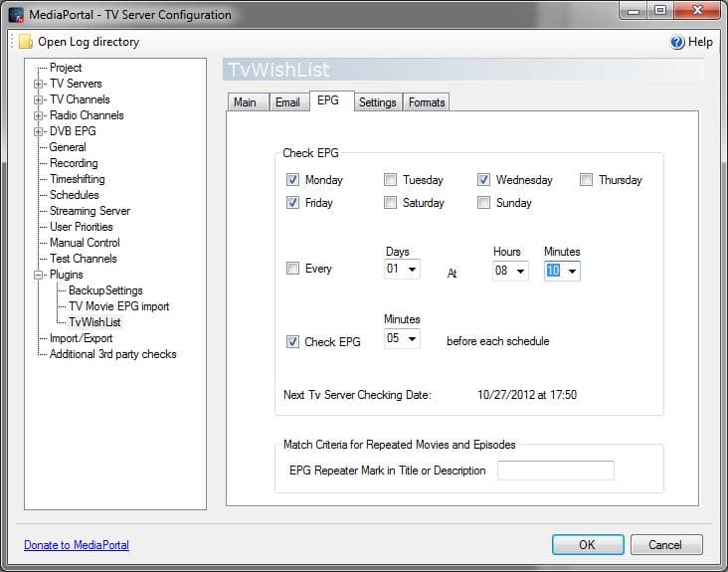
Task: Select General in the tree
Action: click(68, 147)
